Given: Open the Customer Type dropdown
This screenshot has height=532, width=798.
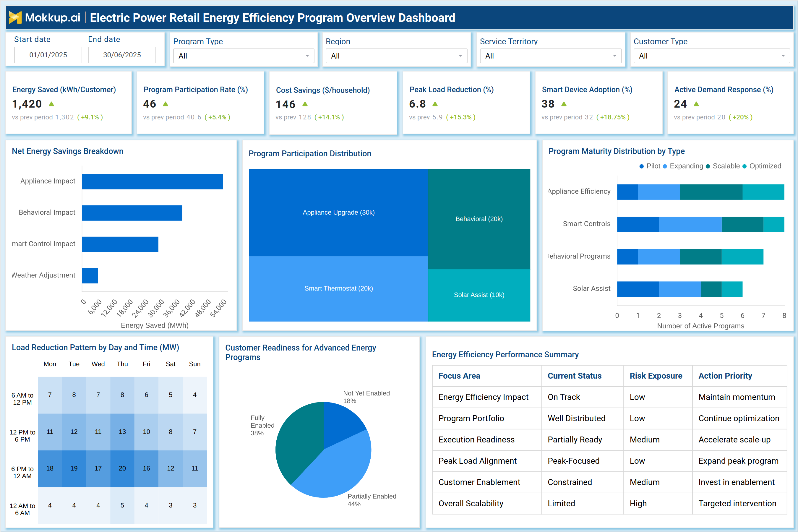Looking at the screenshot, I should coord(712,56).
